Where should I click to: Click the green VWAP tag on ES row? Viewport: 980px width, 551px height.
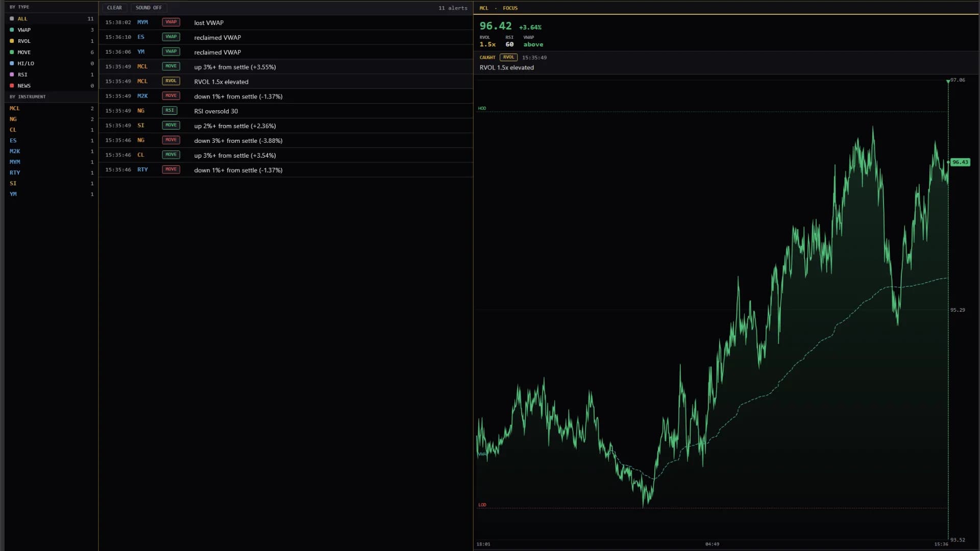point(171,37)
